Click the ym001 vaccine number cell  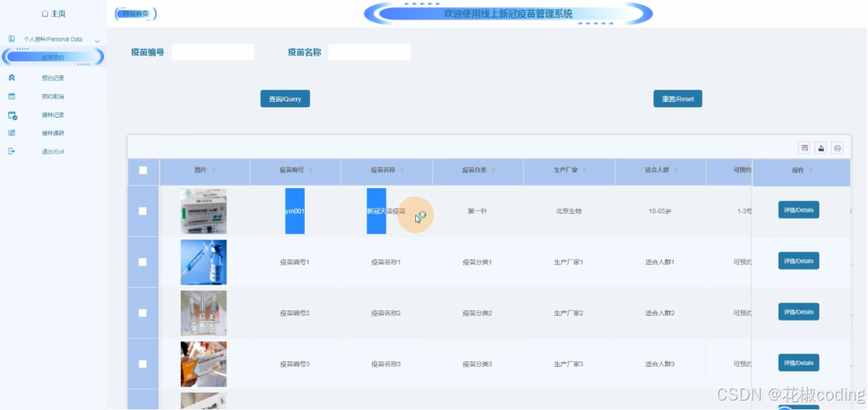295,211
